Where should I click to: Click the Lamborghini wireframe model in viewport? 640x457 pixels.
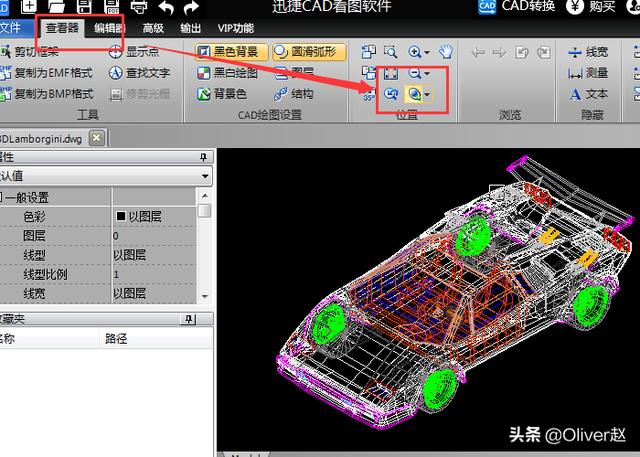click(x=454, y=294)
